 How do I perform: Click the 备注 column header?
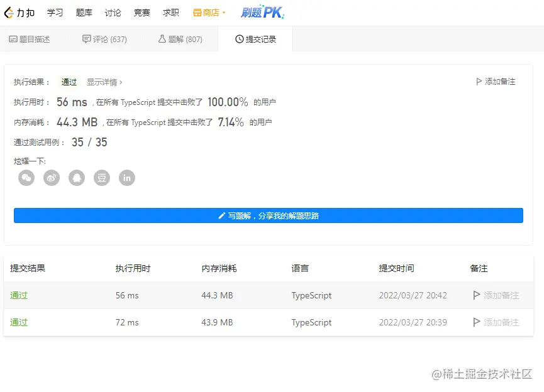(x=479, y=268)
